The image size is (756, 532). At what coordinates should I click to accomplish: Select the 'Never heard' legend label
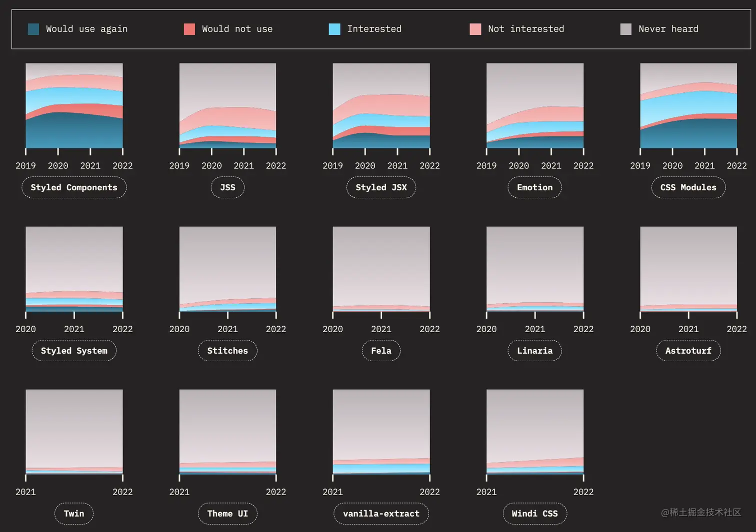[x=668, y=29]
